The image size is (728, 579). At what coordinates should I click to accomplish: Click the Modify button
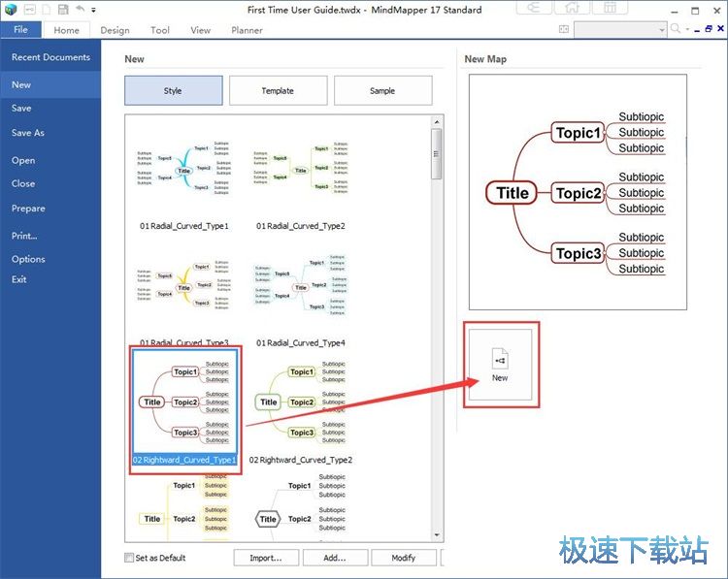[404, 558]
